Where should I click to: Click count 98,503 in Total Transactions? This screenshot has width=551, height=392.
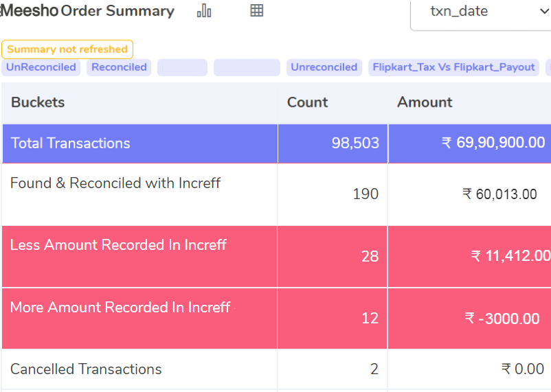coord(355,143)
